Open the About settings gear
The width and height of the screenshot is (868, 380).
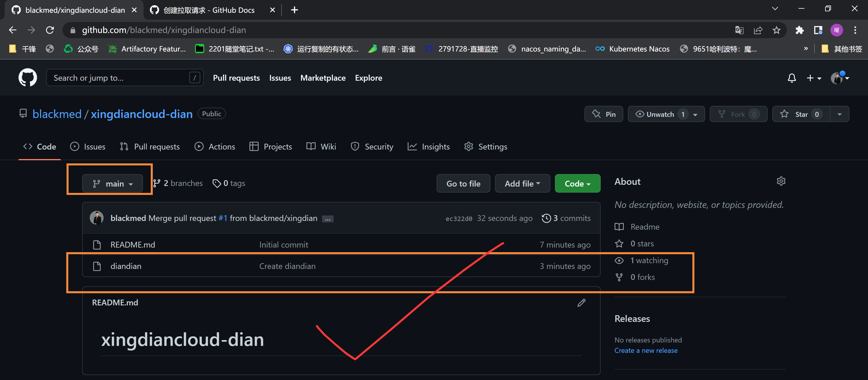tap(781, 181)
